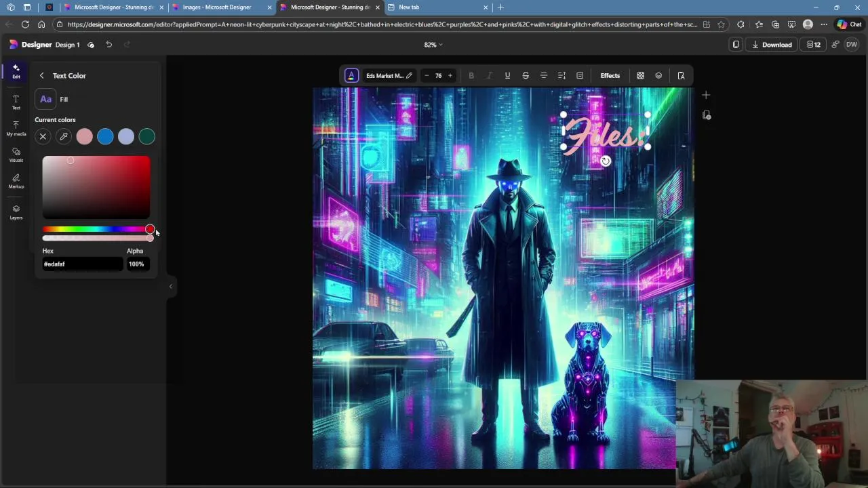
Task: Decrease font size with minus button
Action: click(427, 76)
